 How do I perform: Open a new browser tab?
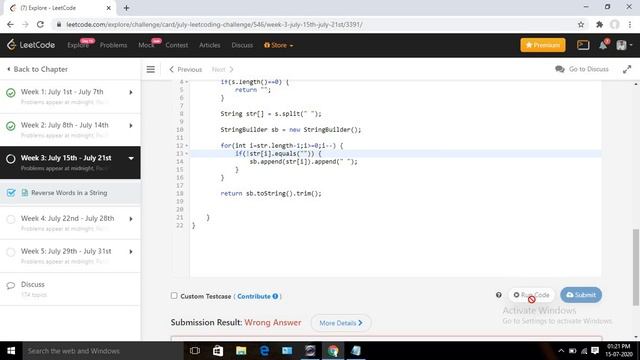127,8
